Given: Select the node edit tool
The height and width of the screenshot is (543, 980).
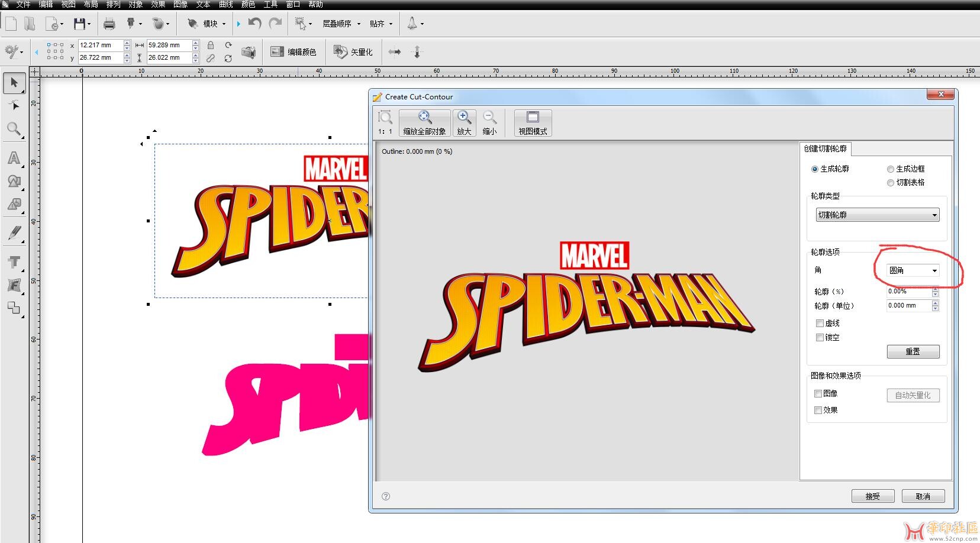Looking at the screenshot, I should pos(14,106).
